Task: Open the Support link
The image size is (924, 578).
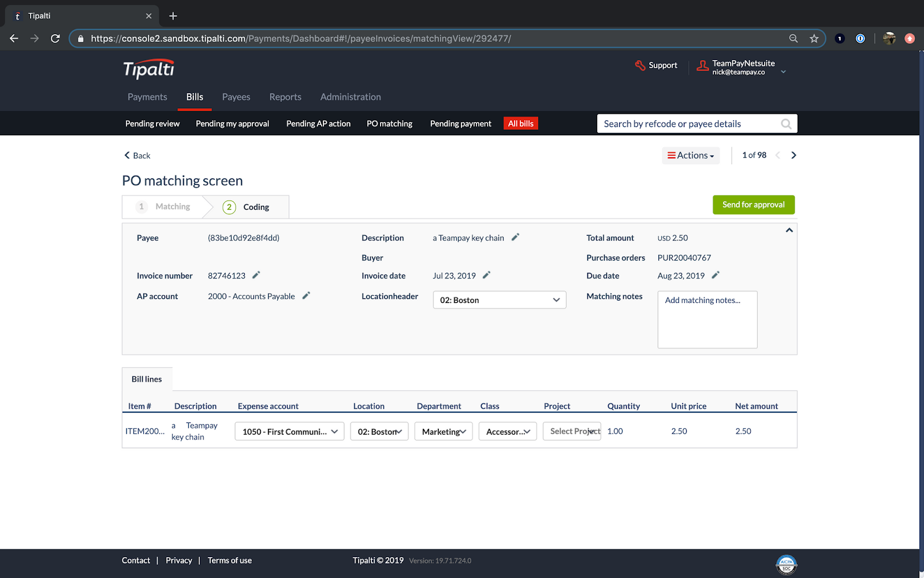Action: point(662,65)
